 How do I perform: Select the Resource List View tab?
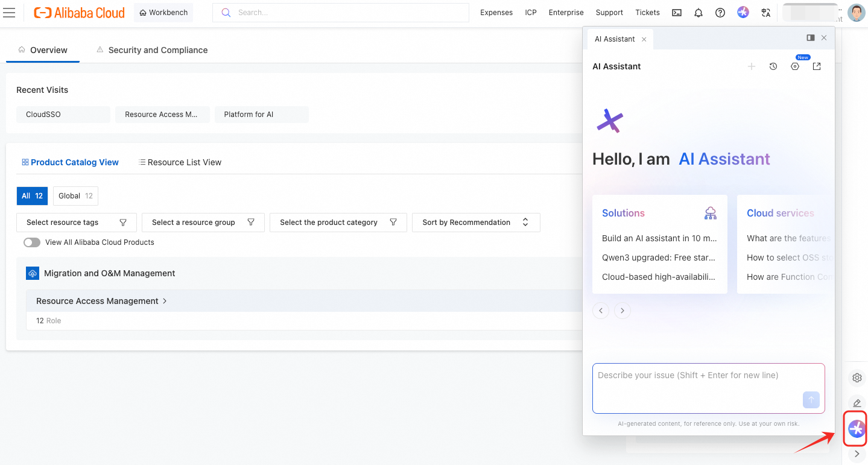tap(180, 162)
